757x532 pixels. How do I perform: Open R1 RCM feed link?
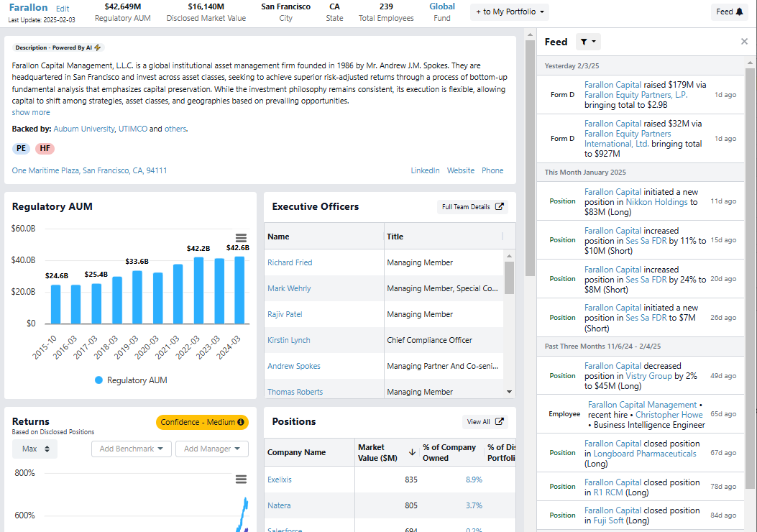pos(608,492)
